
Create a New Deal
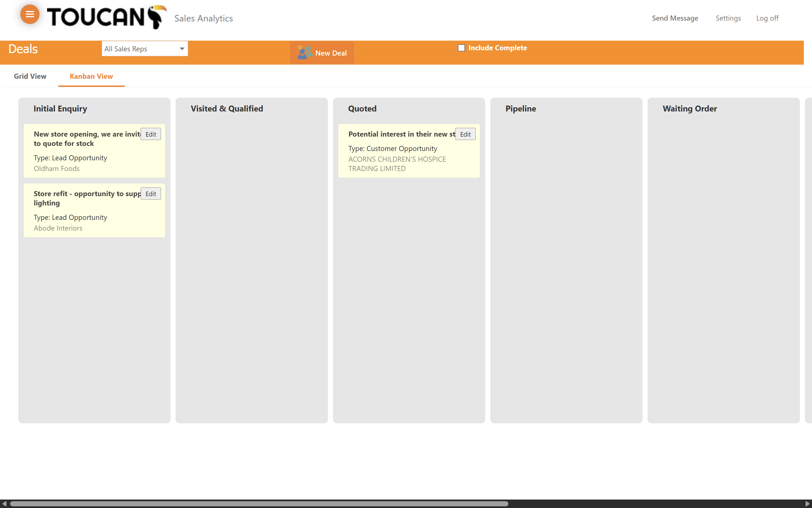click(322, 53)
